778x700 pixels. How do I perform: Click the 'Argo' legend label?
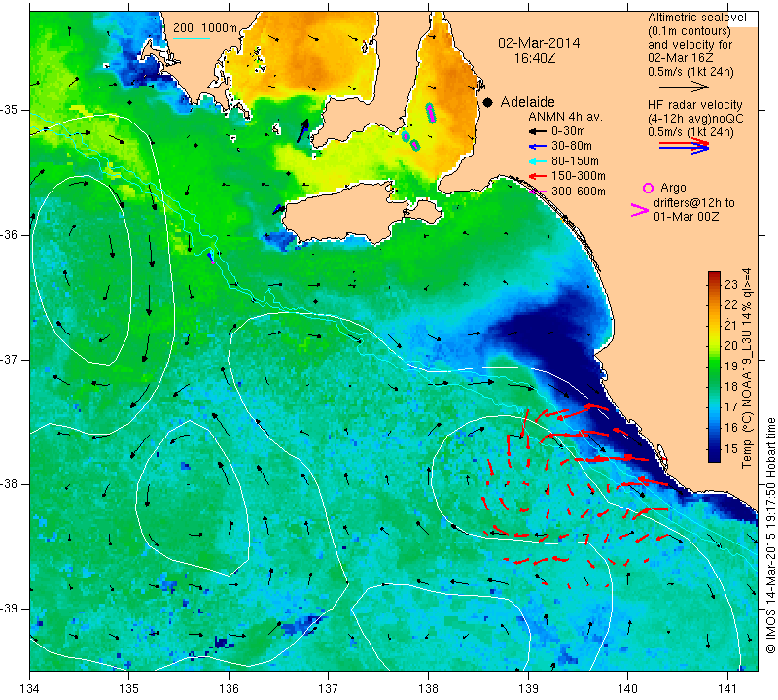(x=673, y=188)
